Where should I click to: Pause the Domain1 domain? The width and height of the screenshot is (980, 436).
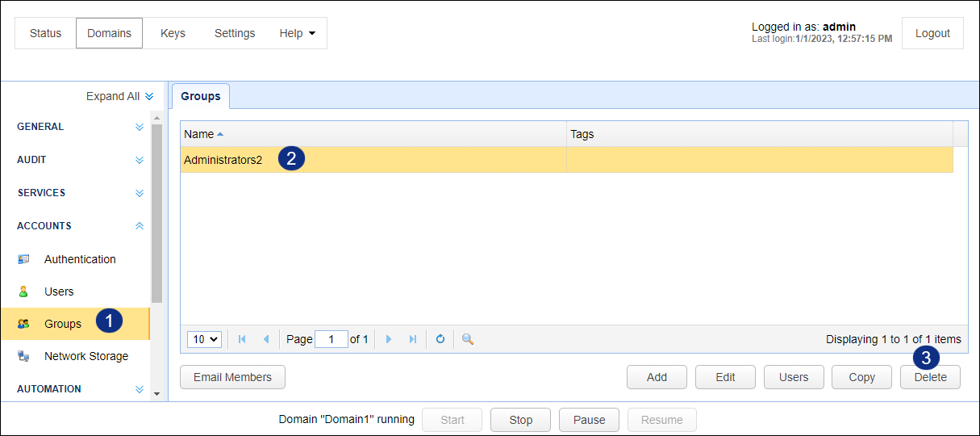[x=589, y=420]
